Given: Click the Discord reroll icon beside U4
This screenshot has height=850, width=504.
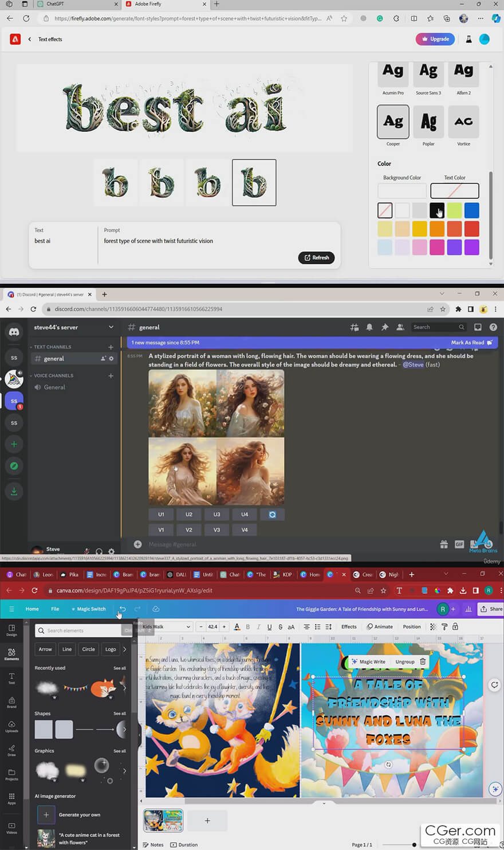Looking at the screenshot, I should (x=272, y=515).
